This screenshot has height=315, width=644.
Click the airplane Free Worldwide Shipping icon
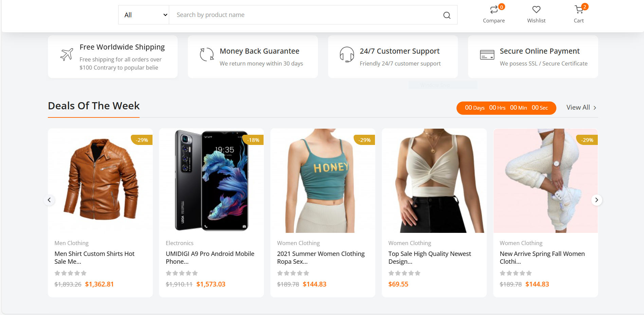[x=67, y=54]
